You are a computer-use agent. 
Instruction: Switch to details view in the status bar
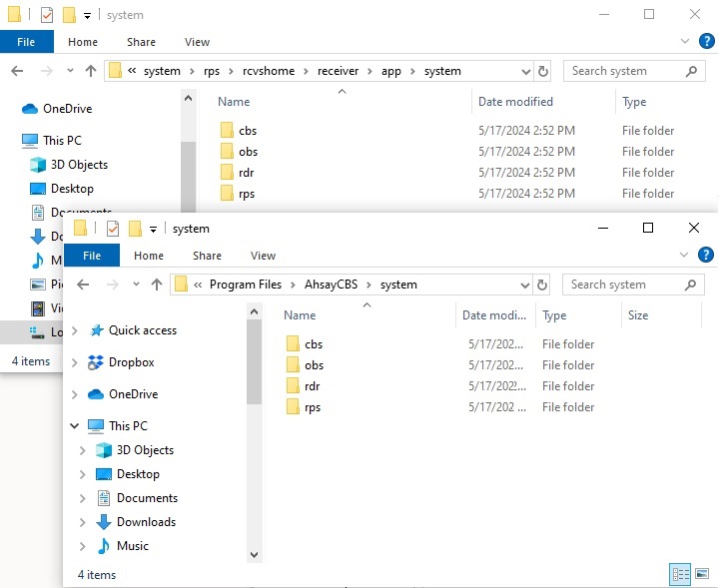pyautogui.click(x=681, y=574)
